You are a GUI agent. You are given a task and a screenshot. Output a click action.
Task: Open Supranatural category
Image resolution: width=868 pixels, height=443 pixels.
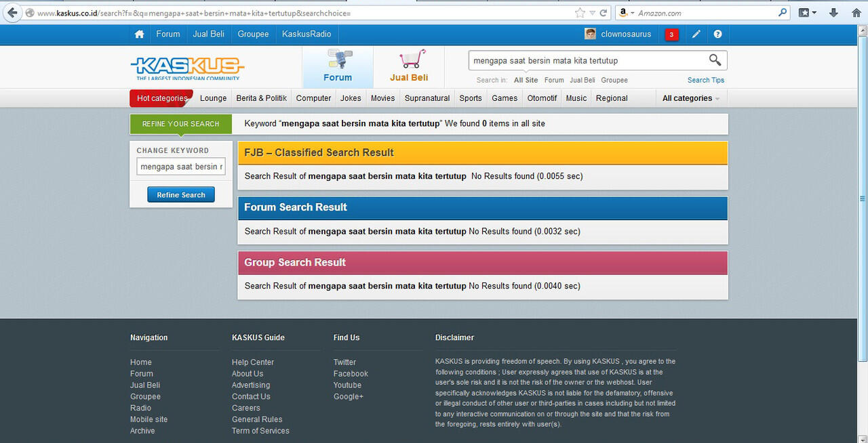coord(427,98)
